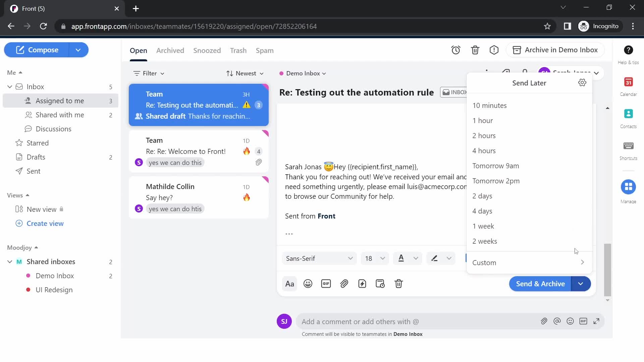Select the Tomorrow 9am send option

tap(496, 165)
